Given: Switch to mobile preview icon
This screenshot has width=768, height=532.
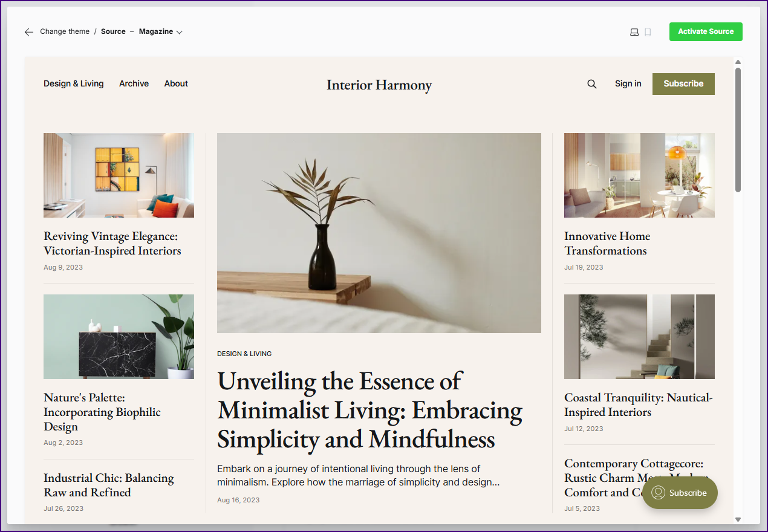Looking at the screenshot, I should (648, 32).
